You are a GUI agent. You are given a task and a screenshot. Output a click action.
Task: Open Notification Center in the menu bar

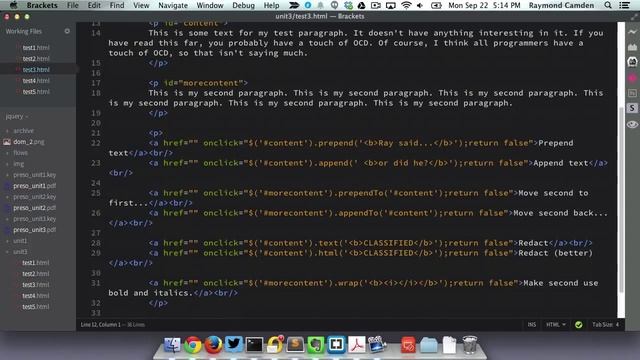[624, 5]
